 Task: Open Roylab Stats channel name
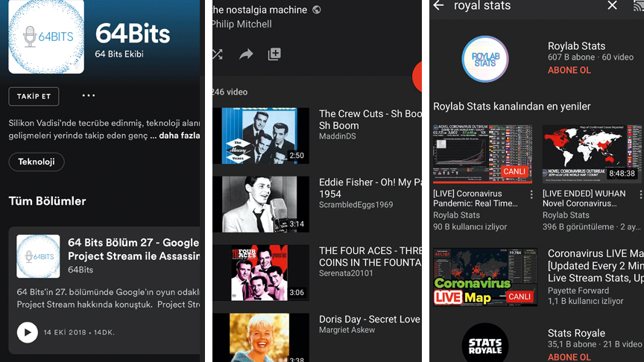click(576, 46)
